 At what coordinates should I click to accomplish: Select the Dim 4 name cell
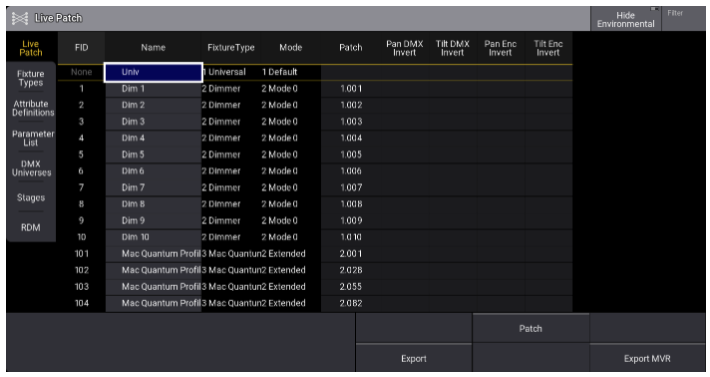click(154, 138)
